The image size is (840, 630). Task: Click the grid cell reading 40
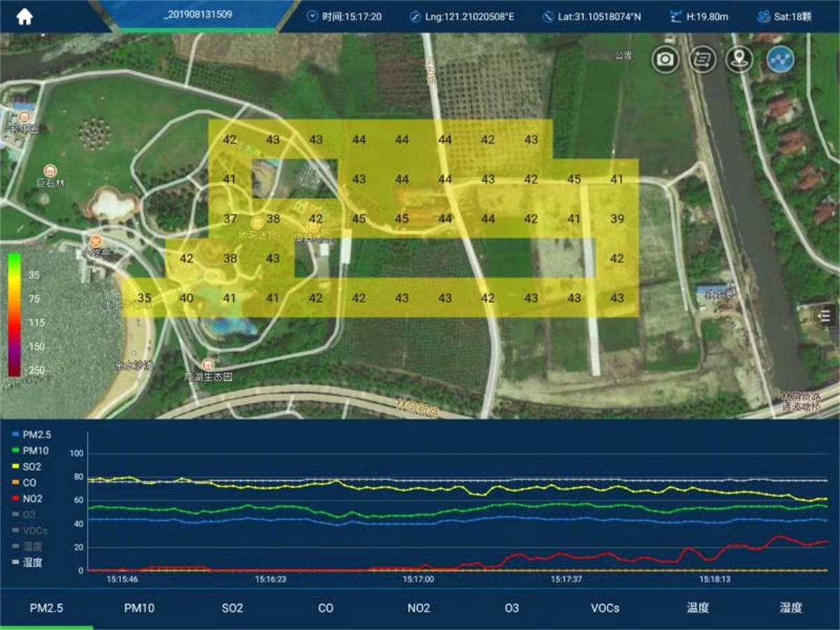187,298
